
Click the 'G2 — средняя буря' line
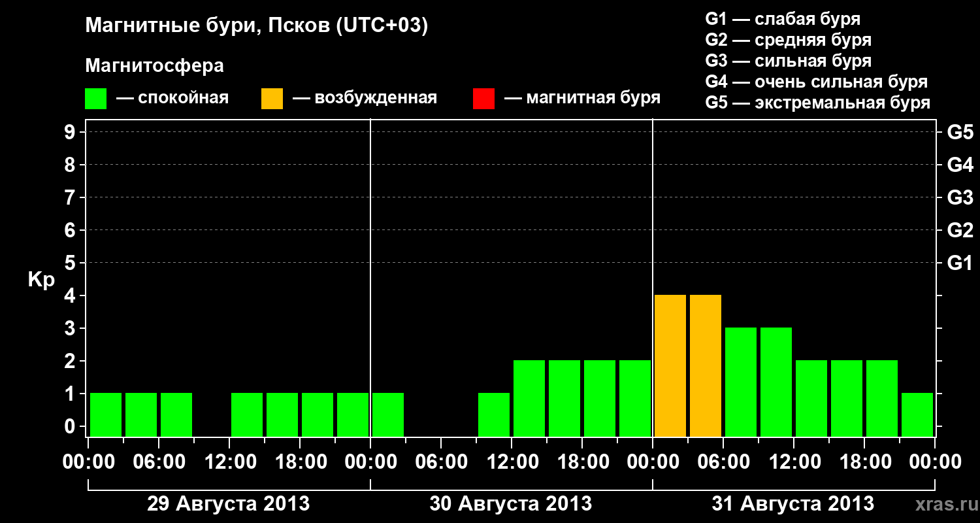coord(789,40)
